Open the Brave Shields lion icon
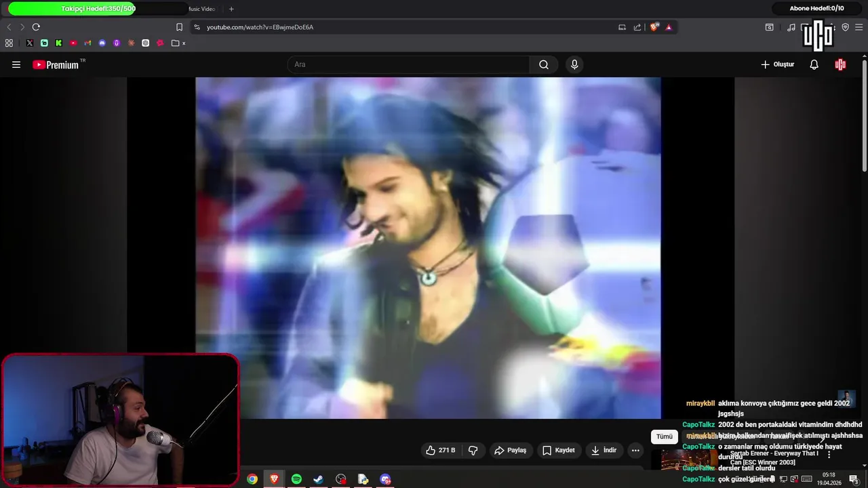 click(654, 27)
